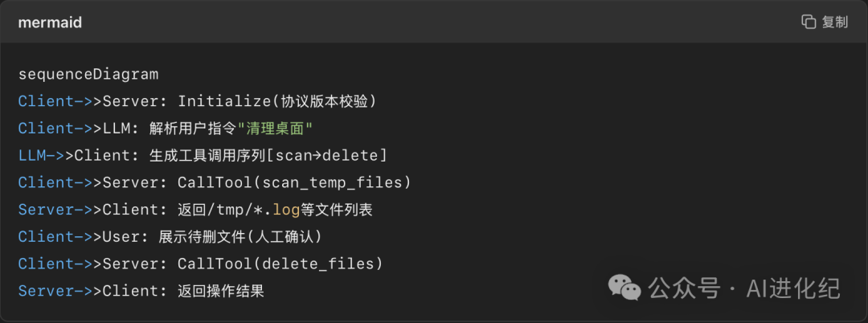Click the mermaid language label
Image resolution: width=868 pixels, height=323 pixels.
(50, 22)
